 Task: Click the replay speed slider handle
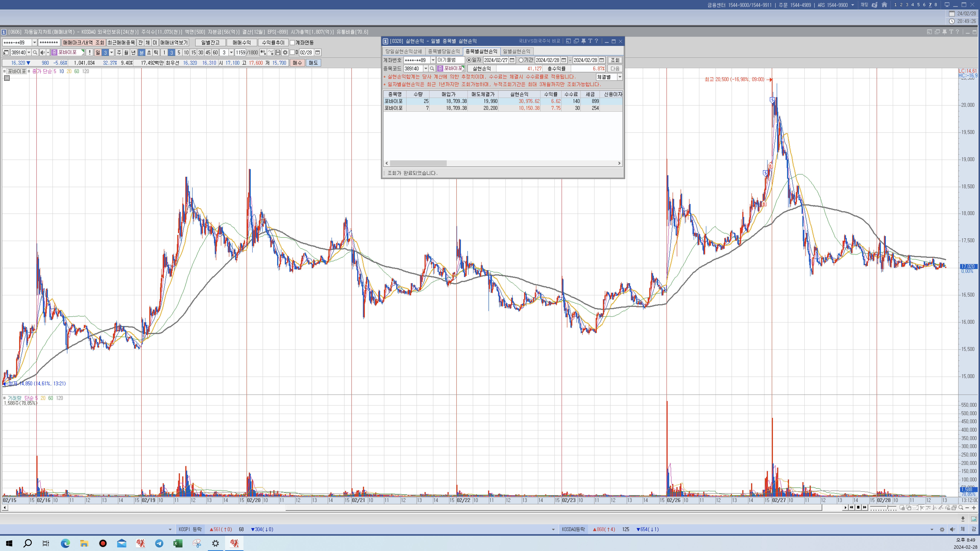tap(887, 507)
